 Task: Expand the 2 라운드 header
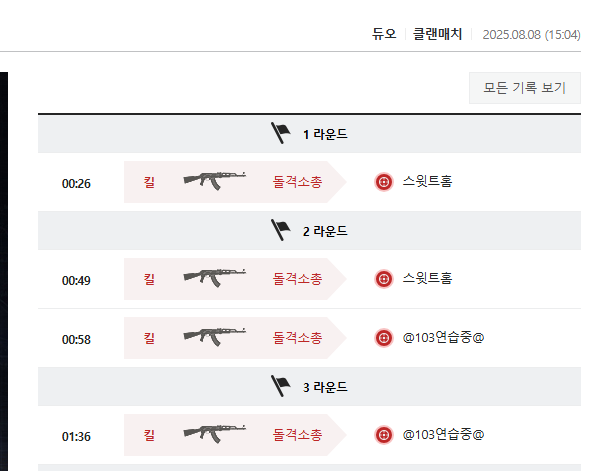pos(325,231)
